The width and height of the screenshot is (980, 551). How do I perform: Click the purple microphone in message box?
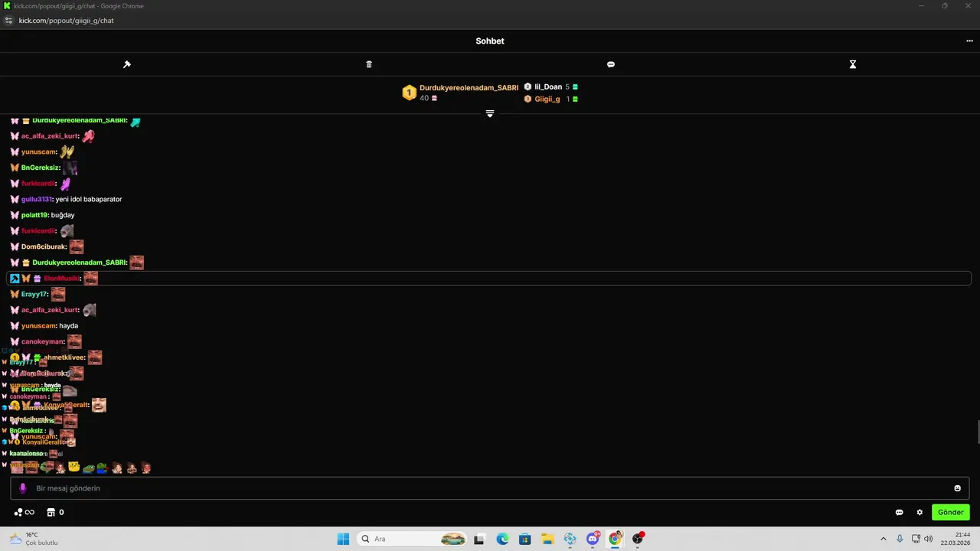tap(22, 488)
